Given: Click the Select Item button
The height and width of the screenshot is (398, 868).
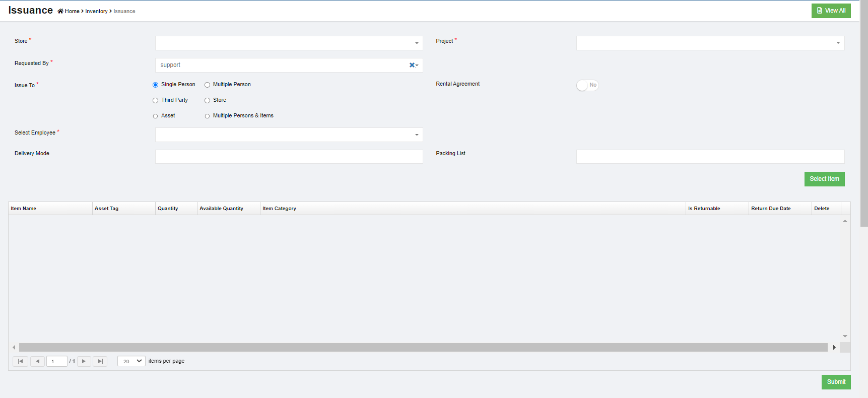Looking at the screenshot, I should (x=824, y=179).
